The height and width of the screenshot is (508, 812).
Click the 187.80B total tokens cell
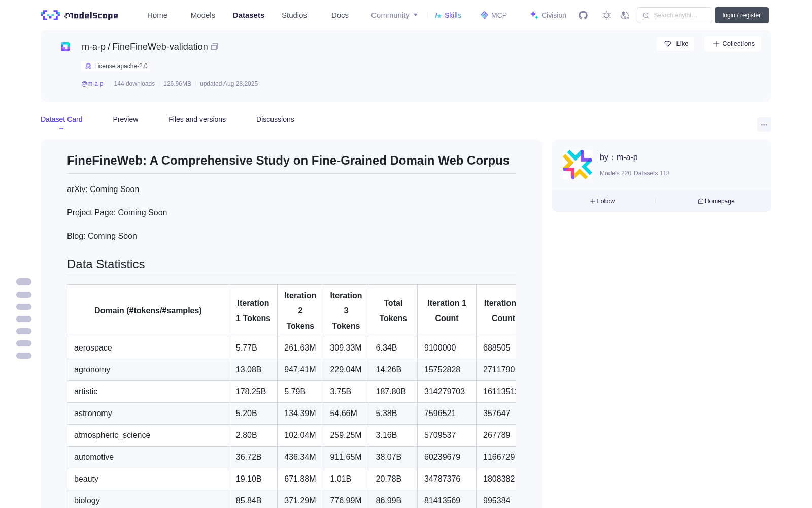[x=393, y=392]
